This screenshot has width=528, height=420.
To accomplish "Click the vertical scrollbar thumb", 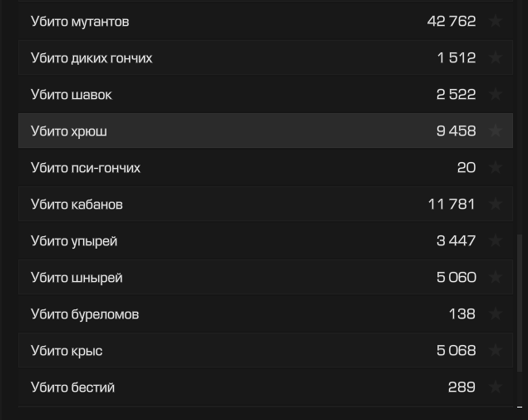I will point(520,303).
